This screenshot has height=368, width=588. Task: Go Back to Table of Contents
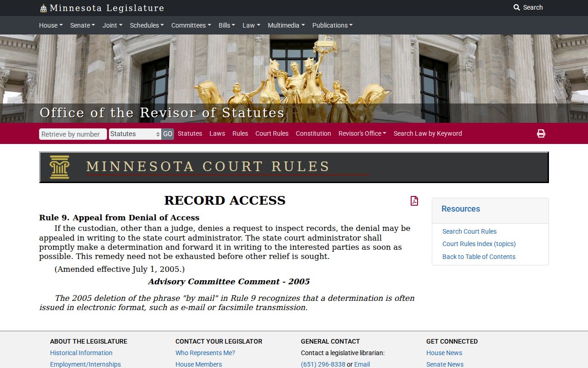[479, 257]
